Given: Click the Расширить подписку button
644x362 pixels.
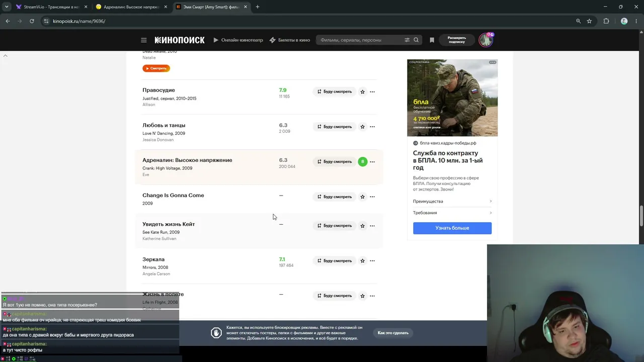Looking at the screenshot, I should pos(457,40).
